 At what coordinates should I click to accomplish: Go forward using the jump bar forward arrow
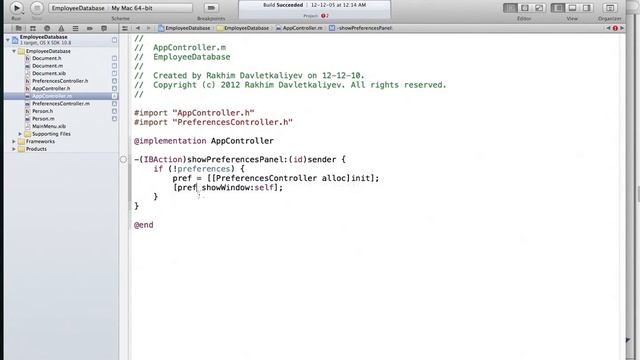click(x=148, y=28)
